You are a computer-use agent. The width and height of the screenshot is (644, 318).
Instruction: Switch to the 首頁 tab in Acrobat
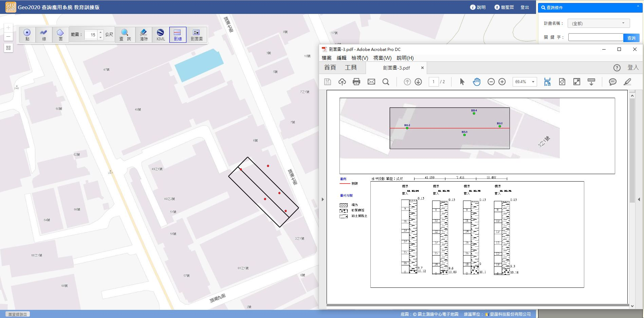330,68
